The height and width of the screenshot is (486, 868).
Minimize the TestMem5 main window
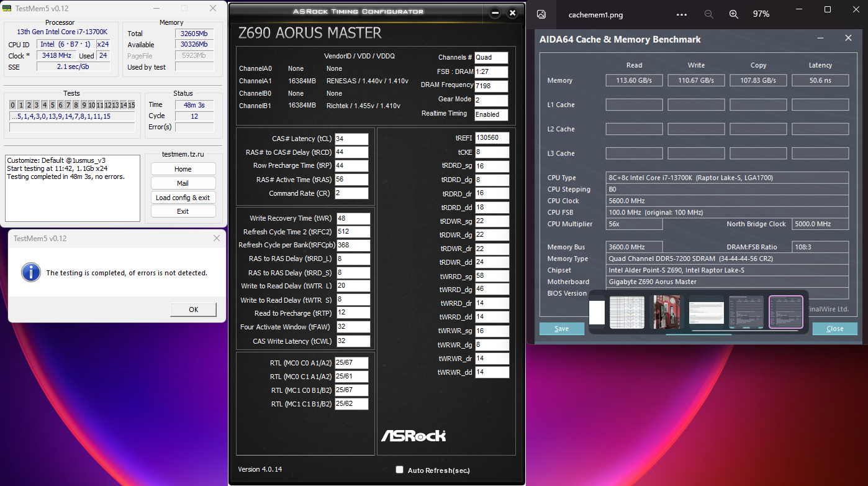click(x=155, y=8)
